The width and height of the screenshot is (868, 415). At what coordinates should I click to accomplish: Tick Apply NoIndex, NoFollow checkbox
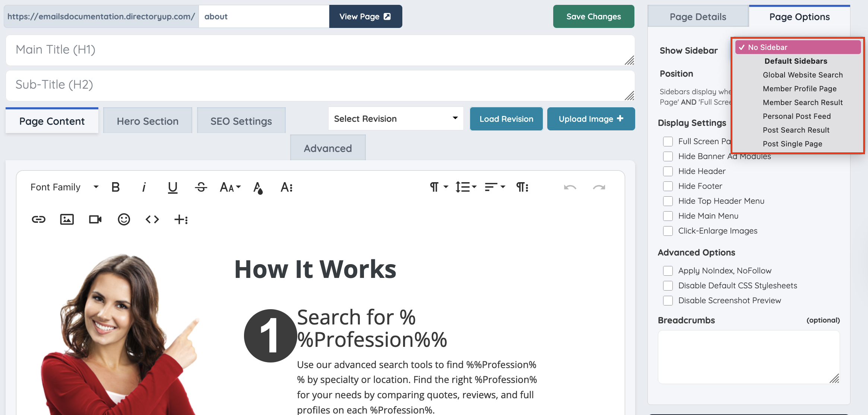coord(668,271)
